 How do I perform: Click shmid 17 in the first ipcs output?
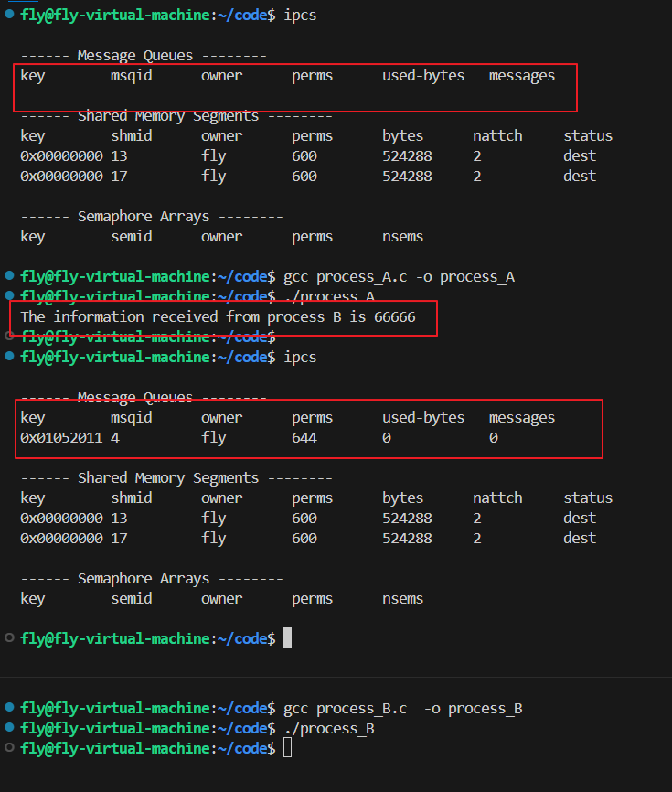click(119, 176)
